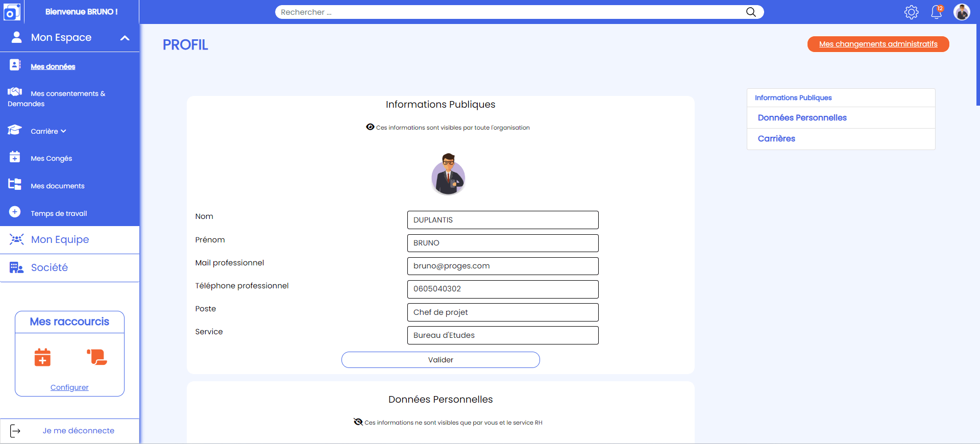Click the logout arrow icon
980x444 pixels.
point(15,431)
